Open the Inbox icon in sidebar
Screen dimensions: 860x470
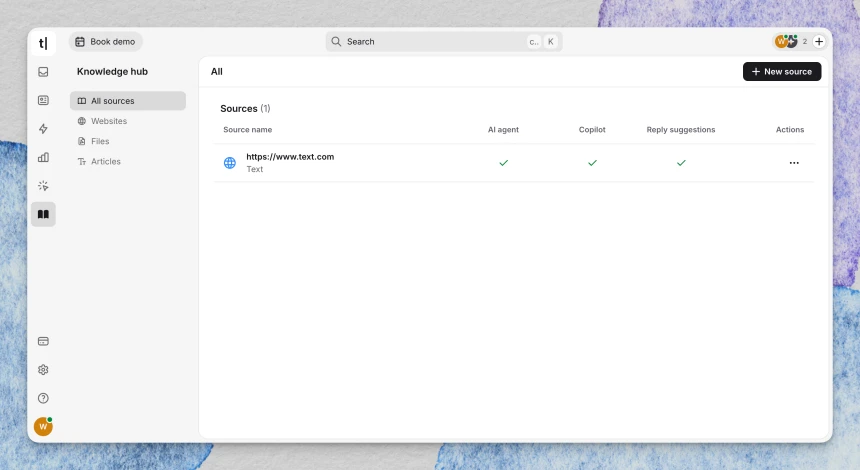(x=43, y=72)
